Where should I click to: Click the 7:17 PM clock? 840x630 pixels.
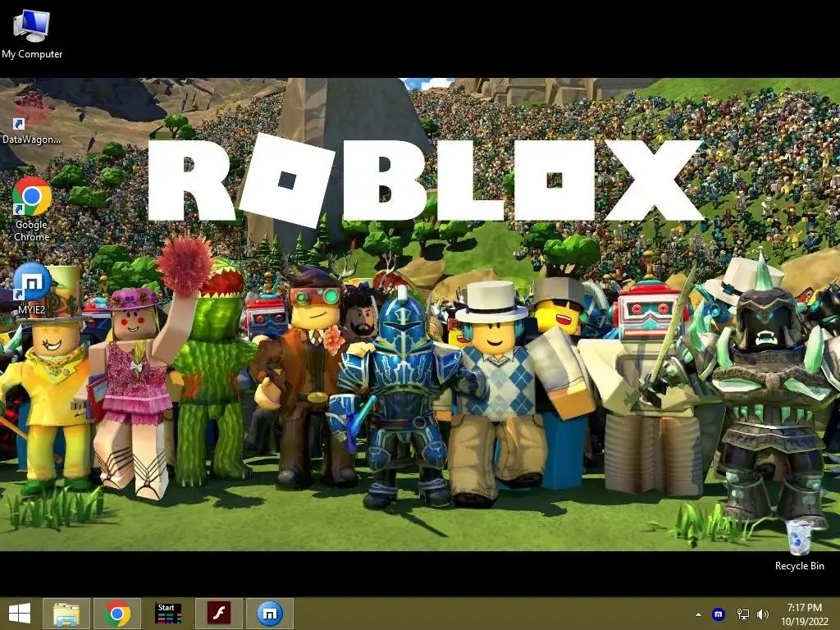(804, 608)
